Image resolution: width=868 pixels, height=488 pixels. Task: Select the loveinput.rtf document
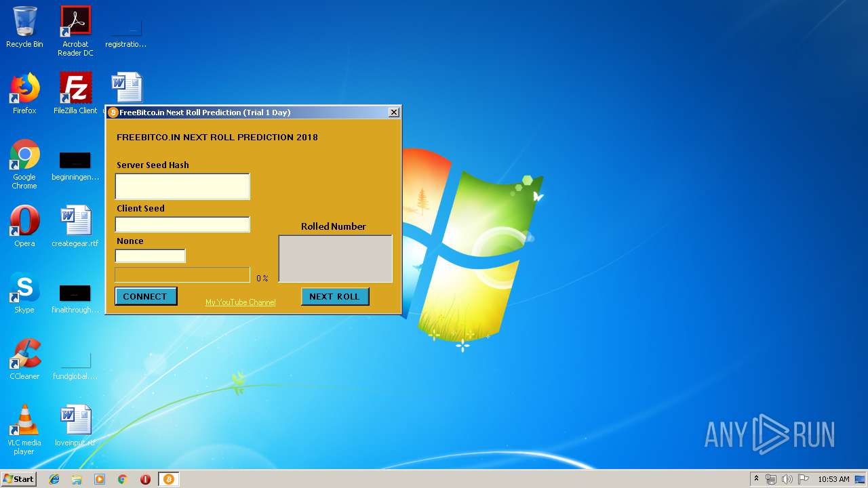point(75,426)
